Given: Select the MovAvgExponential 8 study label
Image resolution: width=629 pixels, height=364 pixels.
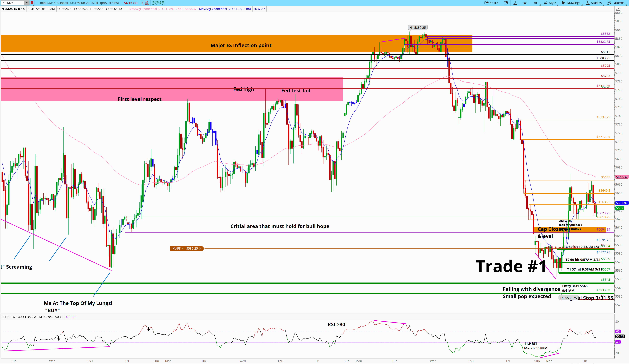Looking at the screenshot, I should (225, 9).
